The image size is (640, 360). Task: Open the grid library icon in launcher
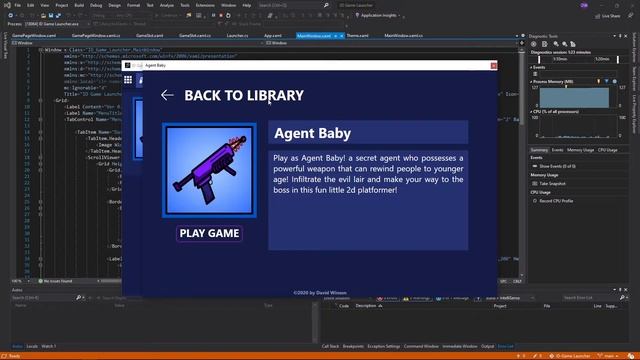pyautogui.click(x=128, y=80)
